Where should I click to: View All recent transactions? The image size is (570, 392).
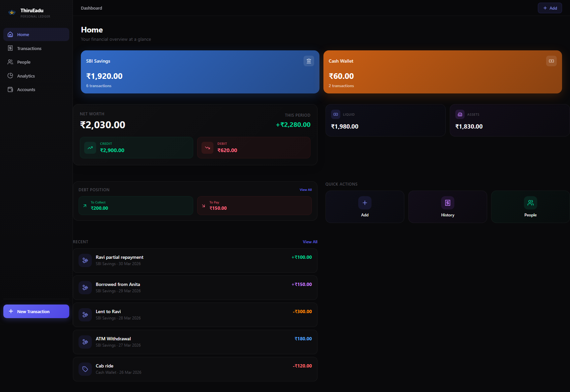(310, 242)
